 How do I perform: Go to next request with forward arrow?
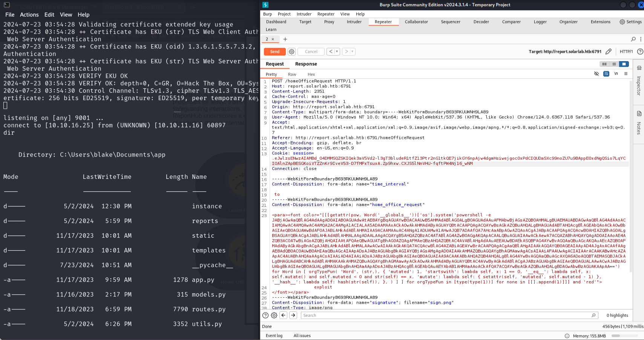click(346, 52)
